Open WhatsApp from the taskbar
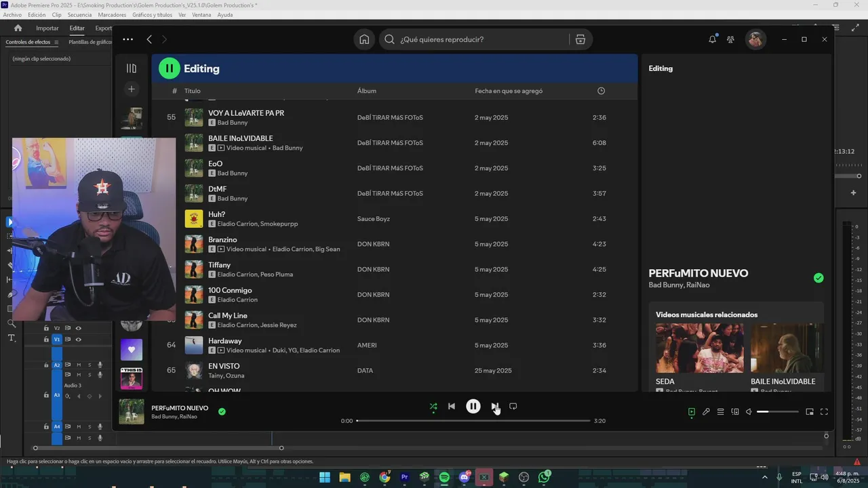 pos(544,477)
